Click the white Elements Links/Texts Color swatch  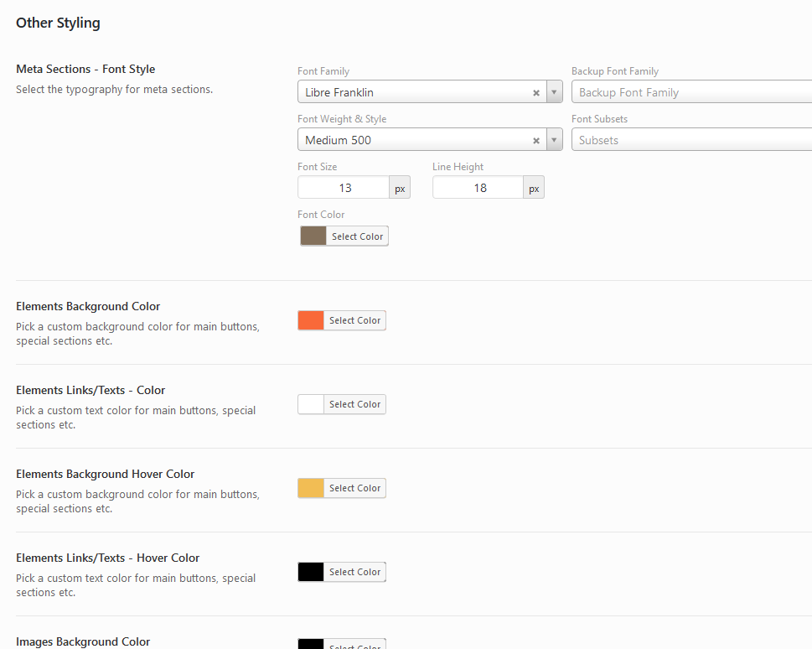[311, 404]
